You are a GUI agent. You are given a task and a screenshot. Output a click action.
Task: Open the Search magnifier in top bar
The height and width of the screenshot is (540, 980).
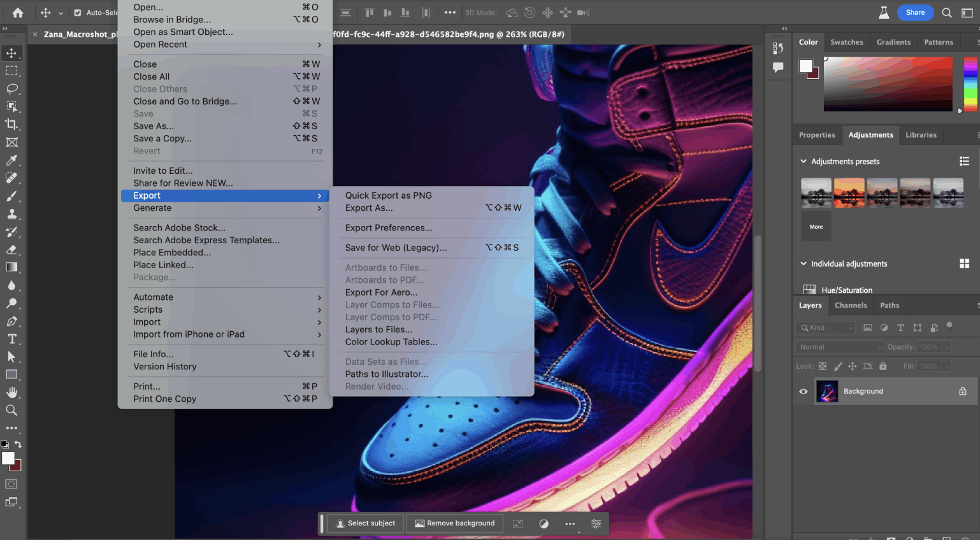point(947,13)
